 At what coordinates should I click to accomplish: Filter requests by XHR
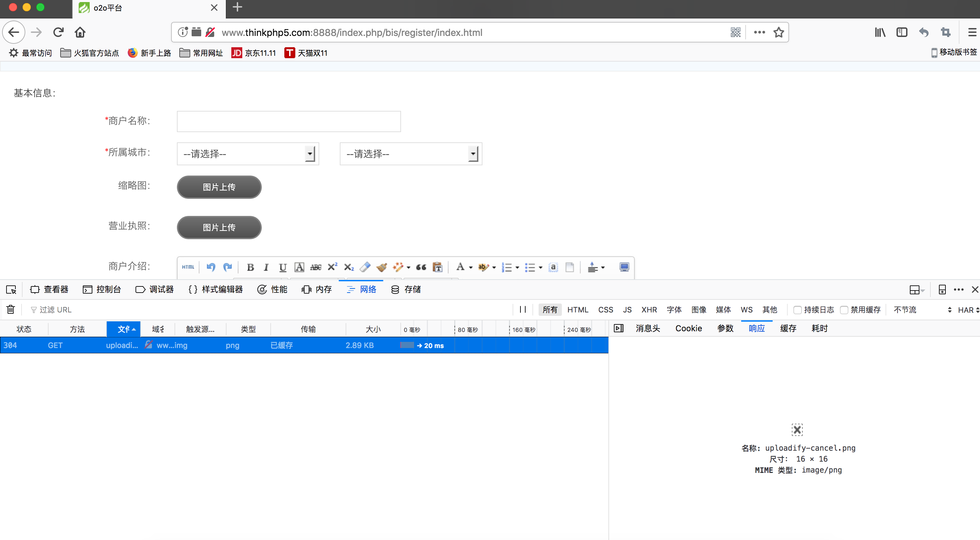tap(649, 310)
